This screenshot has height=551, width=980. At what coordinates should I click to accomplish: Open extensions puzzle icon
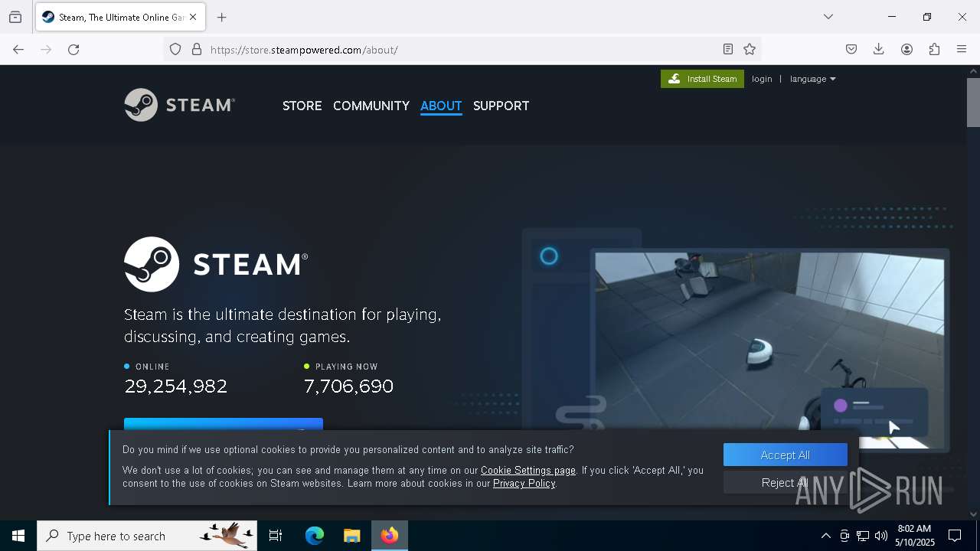click(x=934, y=49)
